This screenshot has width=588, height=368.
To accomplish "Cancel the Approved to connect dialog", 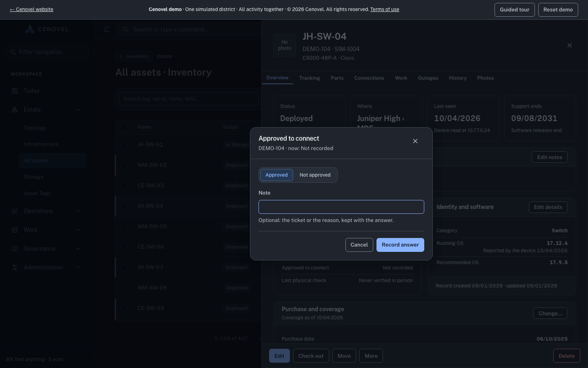I will [x=359, y=245].
